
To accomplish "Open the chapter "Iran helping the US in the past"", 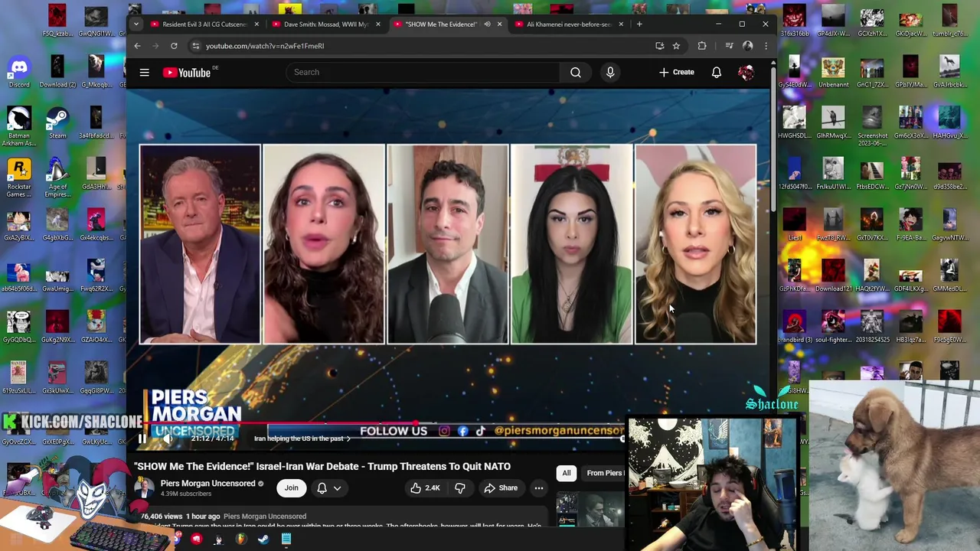I will pyautogui.click(x=302, y=439).
